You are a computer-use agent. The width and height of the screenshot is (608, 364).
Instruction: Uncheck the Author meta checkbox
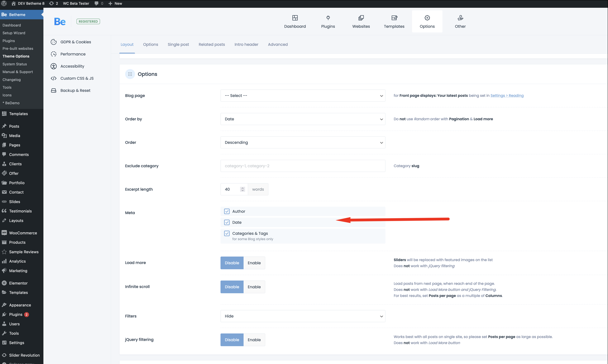pyautogui.click(x=227, y=211)
